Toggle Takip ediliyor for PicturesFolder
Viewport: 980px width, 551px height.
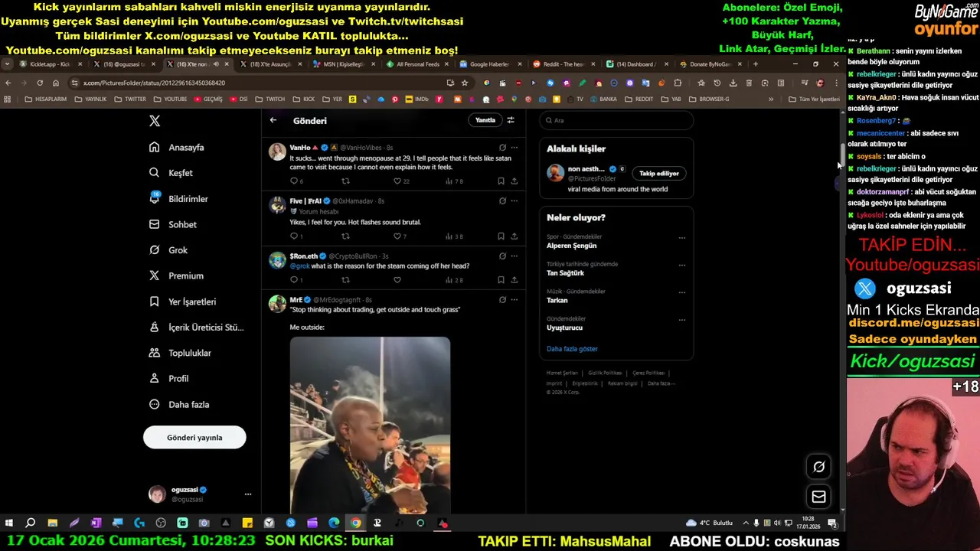coord(659,174)
